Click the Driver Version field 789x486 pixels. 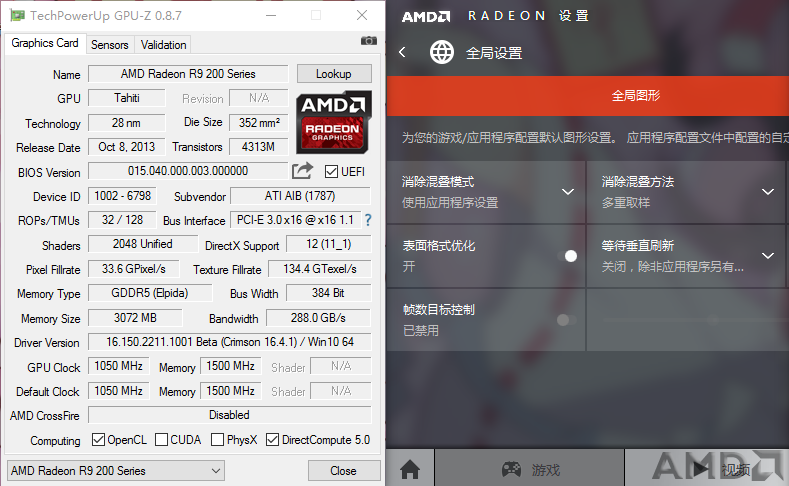(x=229, y=342)
